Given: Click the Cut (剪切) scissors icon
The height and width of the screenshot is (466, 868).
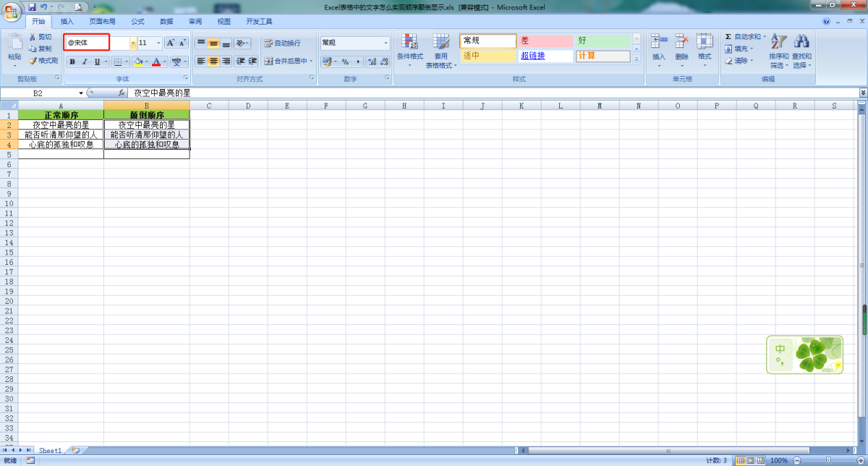Looking at the screenshot, I should click(33, 37).
